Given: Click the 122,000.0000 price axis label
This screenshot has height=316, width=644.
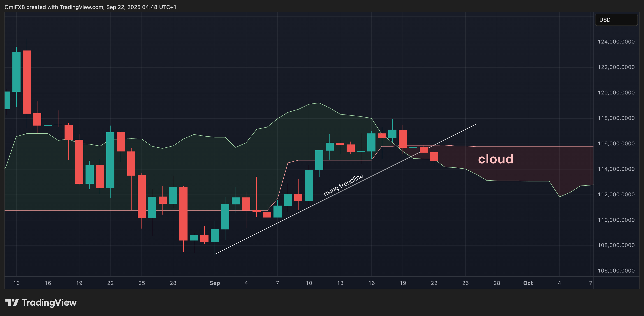Looking at the screenshot, I should tap(616, 67).
